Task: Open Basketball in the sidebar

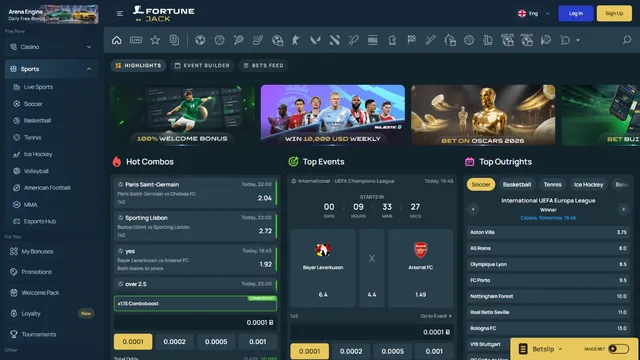Action: (37, 120)
